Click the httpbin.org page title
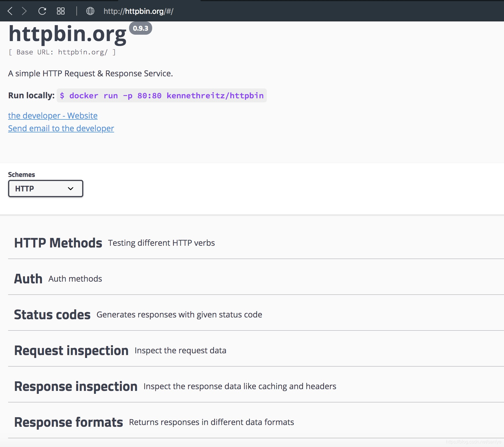 pos(67,34)
